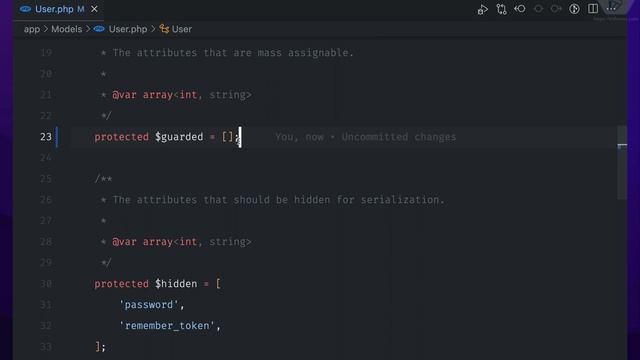Click the User class breadcrumb
The width and height of the screenshot is (640, 360).
point(182,29)
